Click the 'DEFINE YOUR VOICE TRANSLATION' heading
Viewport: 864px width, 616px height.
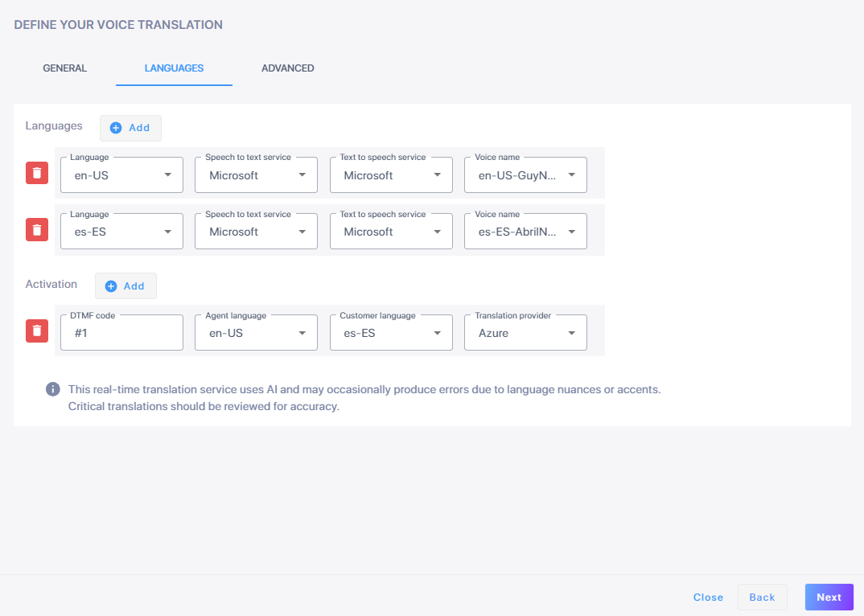coord(118,25)
